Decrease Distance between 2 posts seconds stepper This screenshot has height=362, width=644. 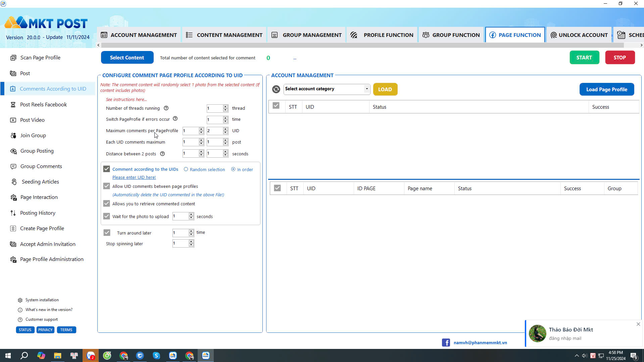pyautogui.click(x=226, y=155)
